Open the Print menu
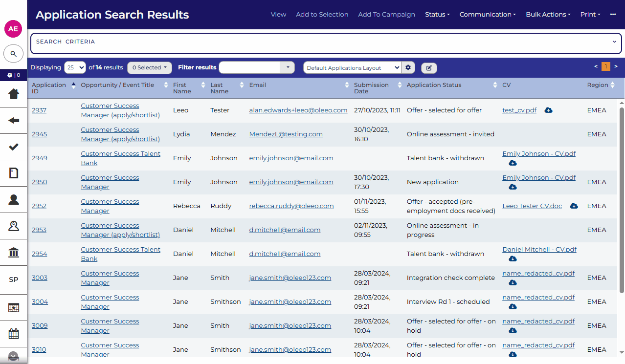 (x=590, y=14)
